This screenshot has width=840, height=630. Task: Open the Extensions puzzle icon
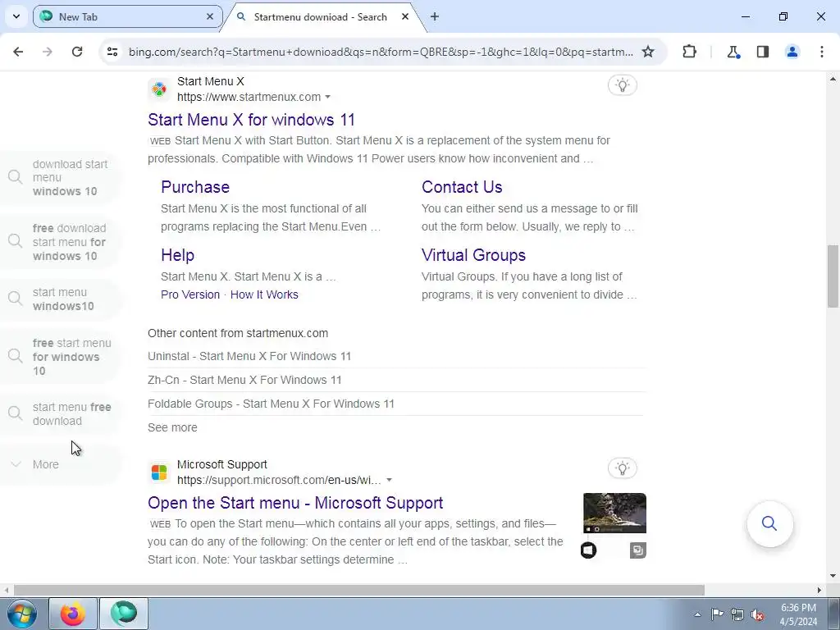pyautogui.click(x=689, y=52)
